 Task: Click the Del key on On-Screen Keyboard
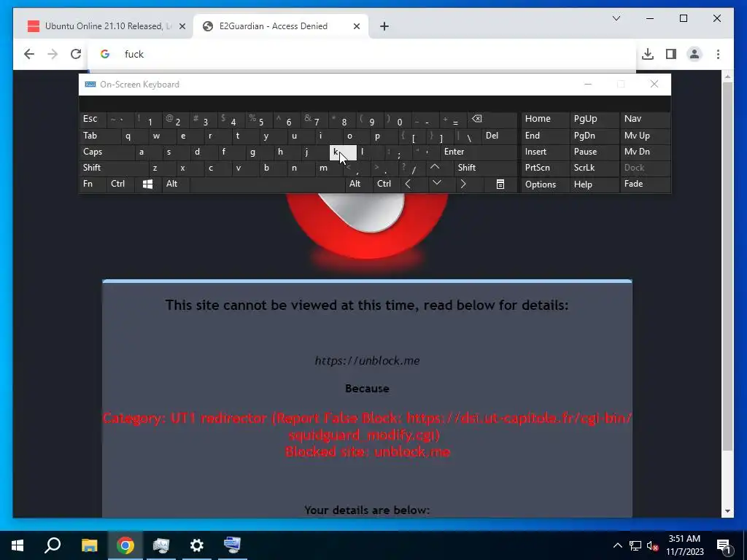point(499,136)
